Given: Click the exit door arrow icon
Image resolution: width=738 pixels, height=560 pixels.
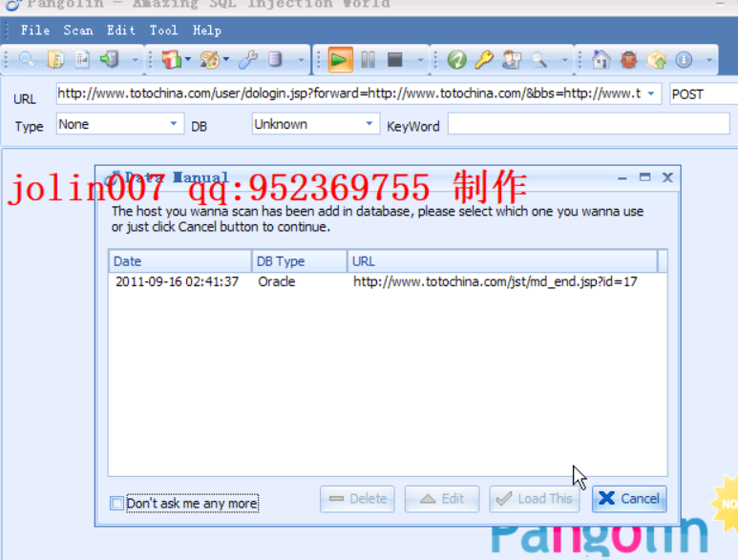Looking at the screenshot, I should pos(109,60).
